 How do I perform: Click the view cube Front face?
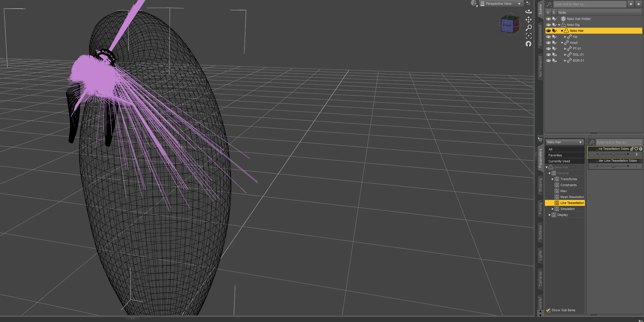click(507, 25)
